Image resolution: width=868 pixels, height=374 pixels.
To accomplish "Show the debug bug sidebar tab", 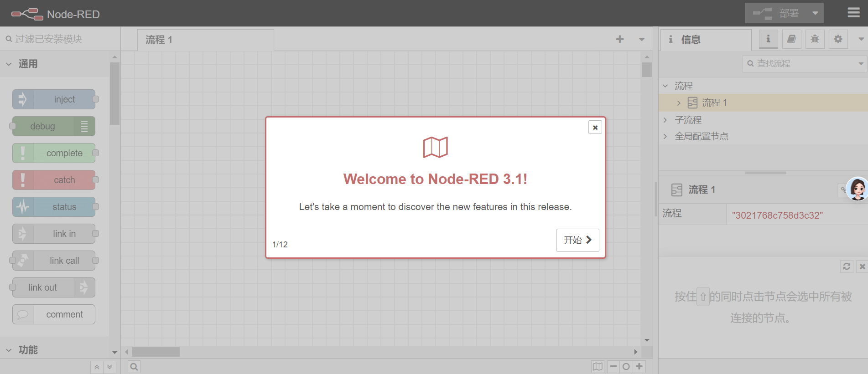I will click(x=815, y=39).
